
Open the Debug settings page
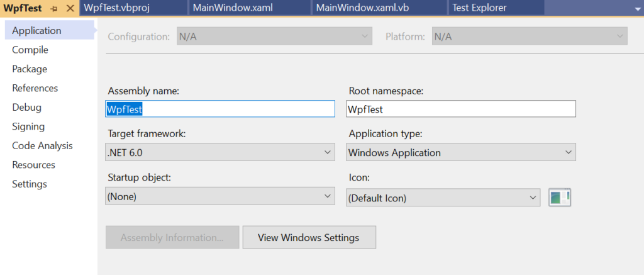pos(26,107)
